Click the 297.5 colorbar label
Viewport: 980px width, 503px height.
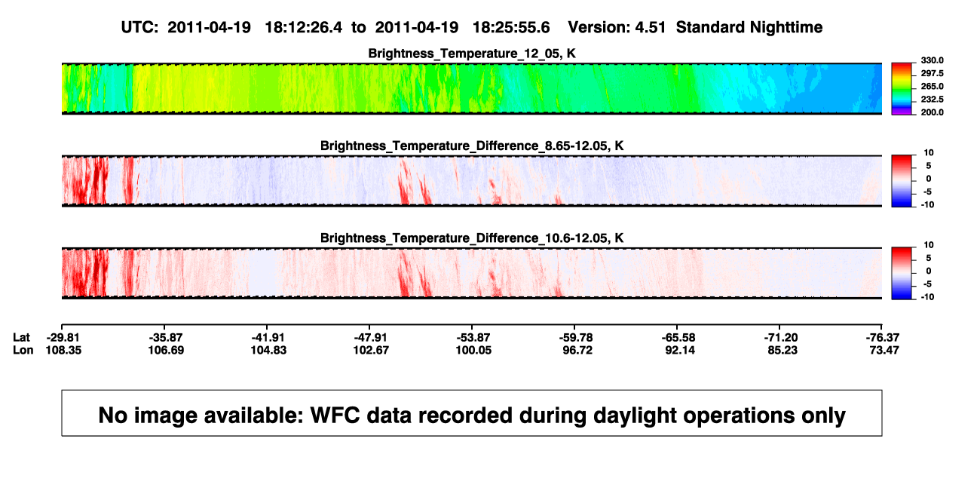click(933, 73)
